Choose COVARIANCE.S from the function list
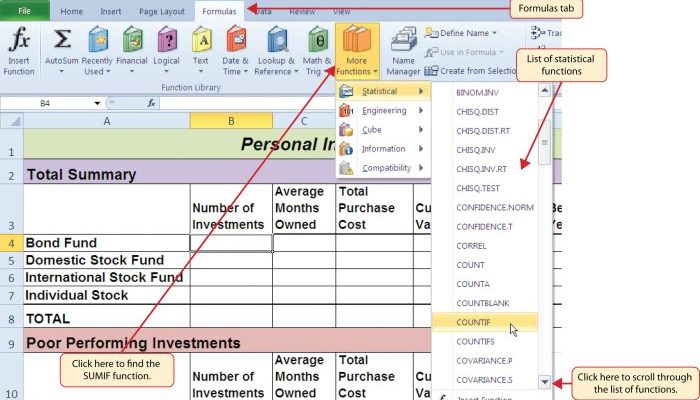700x400 pixels. pos(484,380)
